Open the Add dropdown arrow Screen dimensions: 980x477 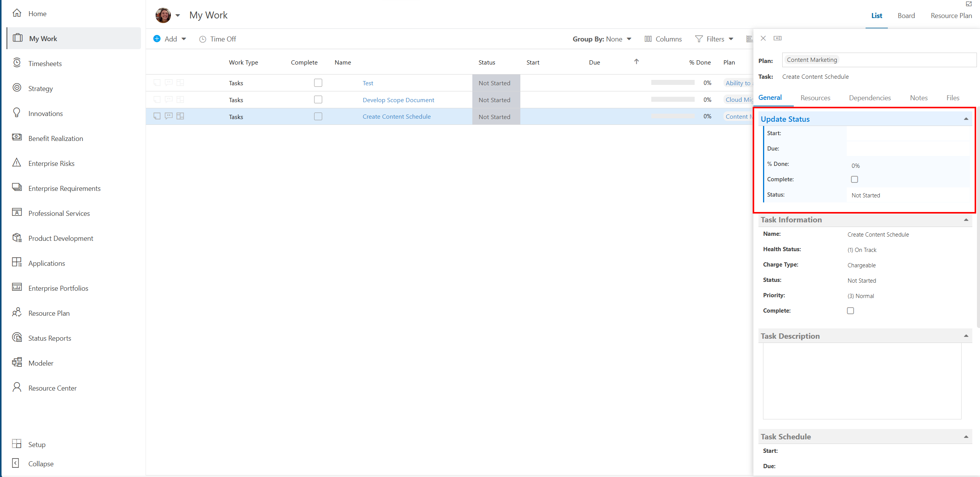pos(184,39)
